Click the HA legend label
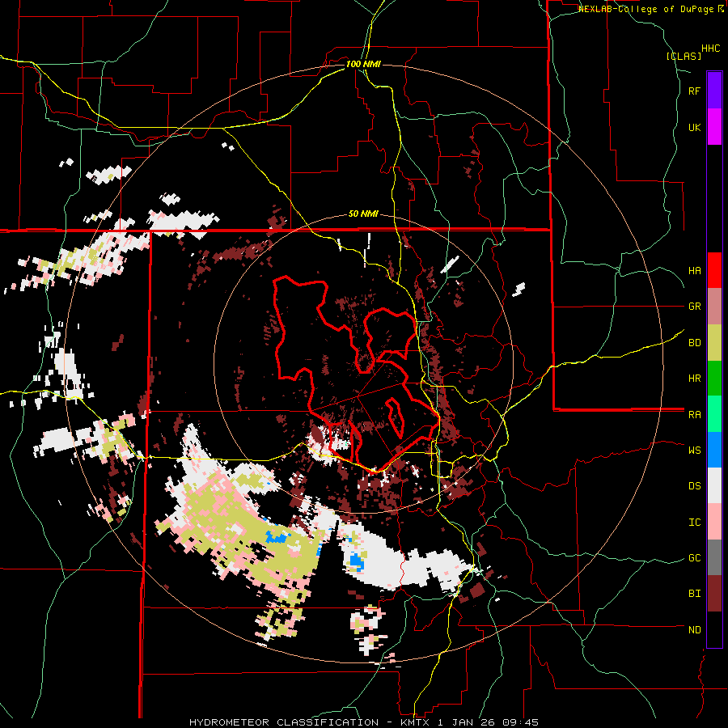Viewport: 728px width, 728px height. pyautogui.click(x=694, y=271)
